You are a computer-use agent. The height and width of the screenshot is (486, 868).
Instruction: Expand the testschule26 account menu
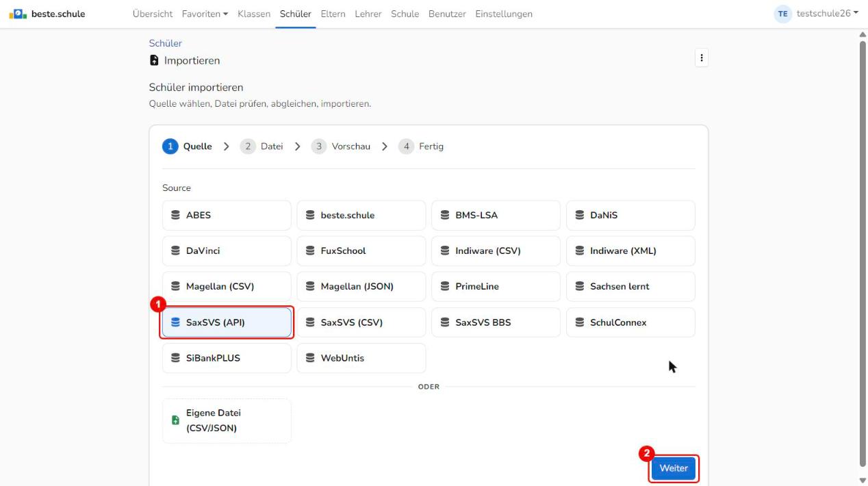coord(827,14)
